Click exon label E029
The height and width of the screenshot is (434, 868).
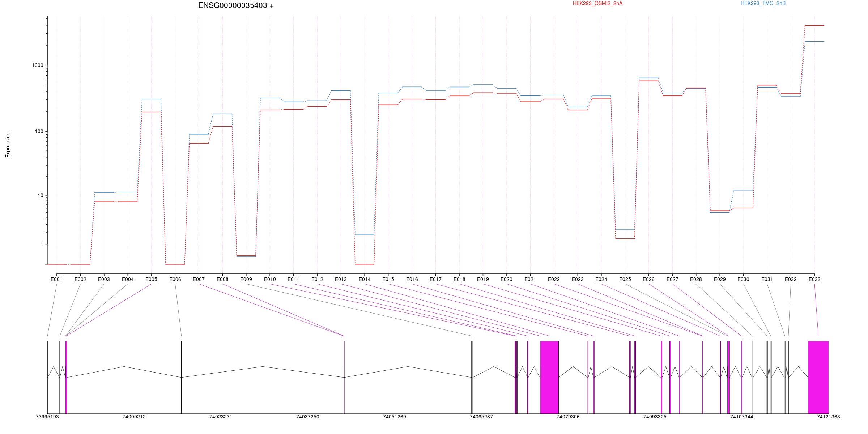point(720,279)
